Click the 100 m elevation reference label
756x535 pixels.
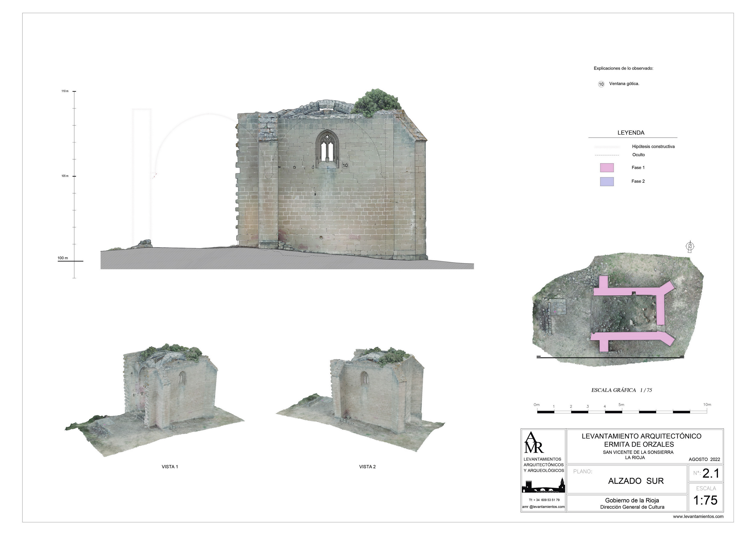tap(63, 258)
